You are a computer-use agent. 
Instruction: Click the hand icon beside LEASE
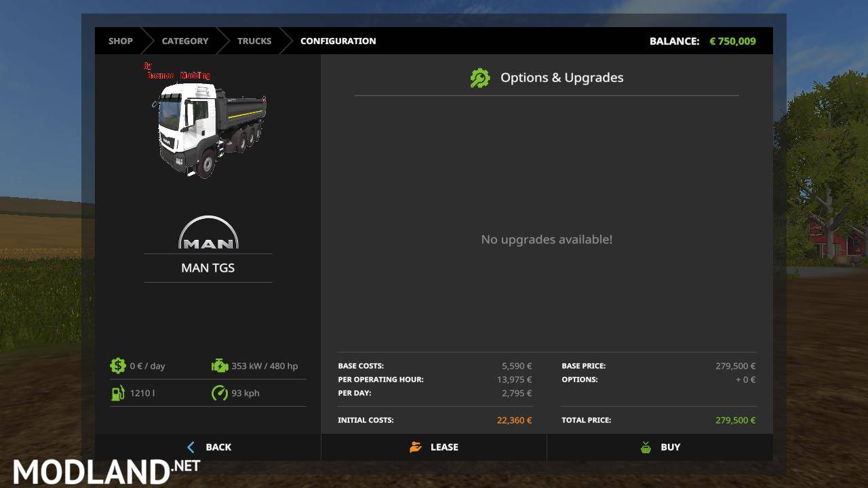pos(416,447)
